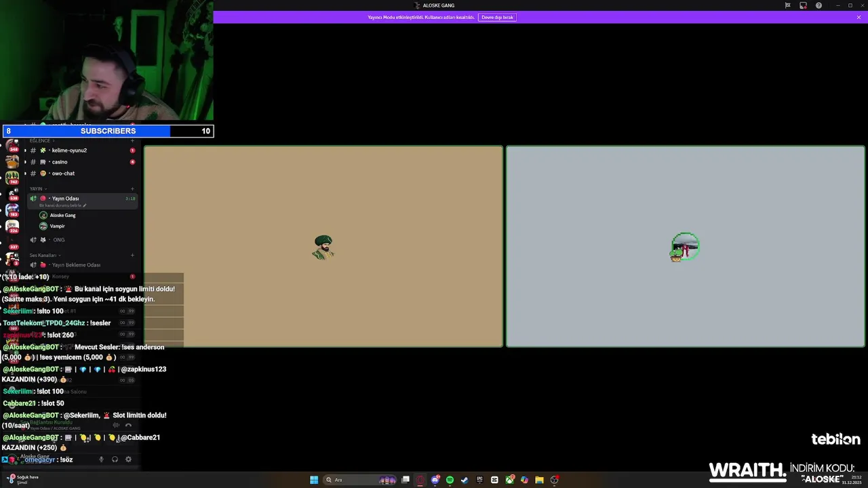Open Task View on taskbar
Viewport: 868px width, 488px height.
[x=406, y=480]
